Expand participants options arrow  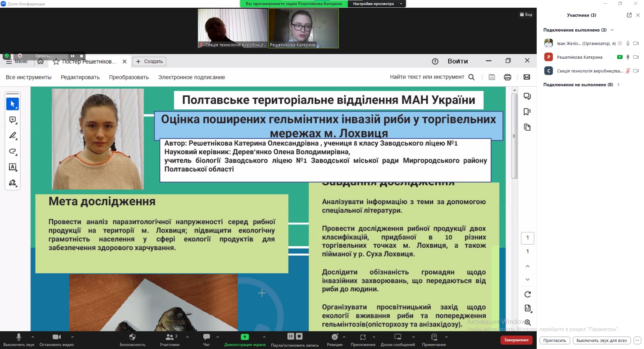[187, 337]
